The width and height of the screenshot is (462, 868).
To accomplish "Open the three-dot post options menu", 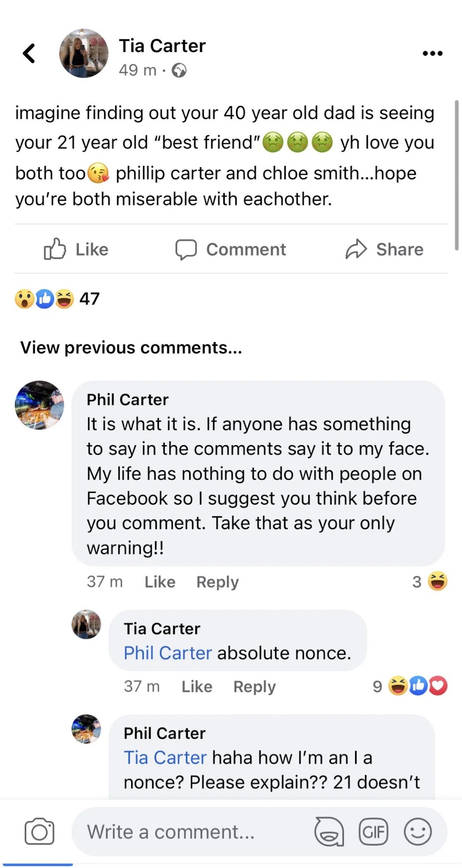I will (x=432, y=53).
